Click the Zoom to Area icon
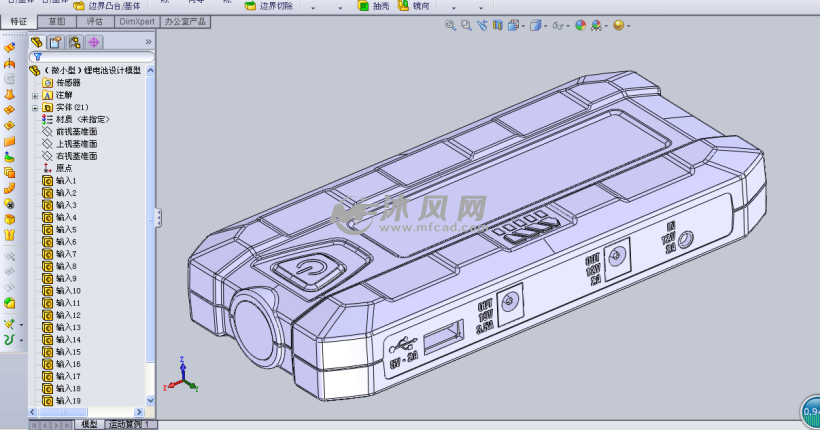Screen dimensions: 820x430 (466, 25)
